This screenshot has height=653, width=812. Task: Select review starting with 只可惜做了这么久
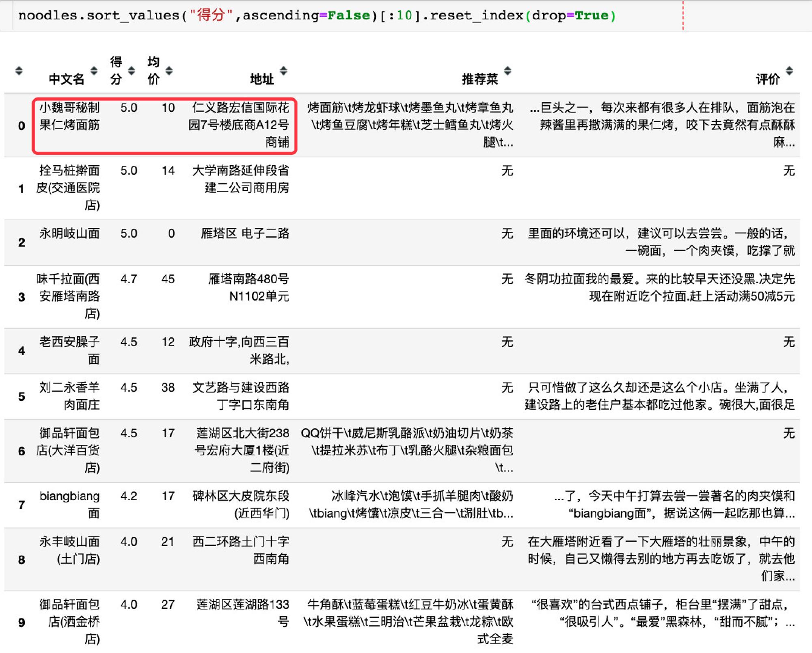[x=660, y=396]
